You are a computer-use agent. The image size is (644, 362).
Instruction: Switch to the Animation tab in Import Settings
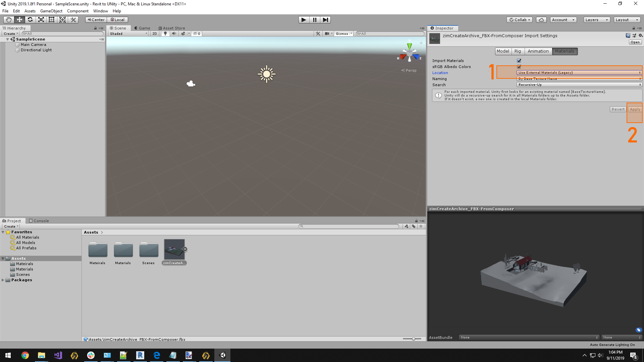click(x=538, y=51)
